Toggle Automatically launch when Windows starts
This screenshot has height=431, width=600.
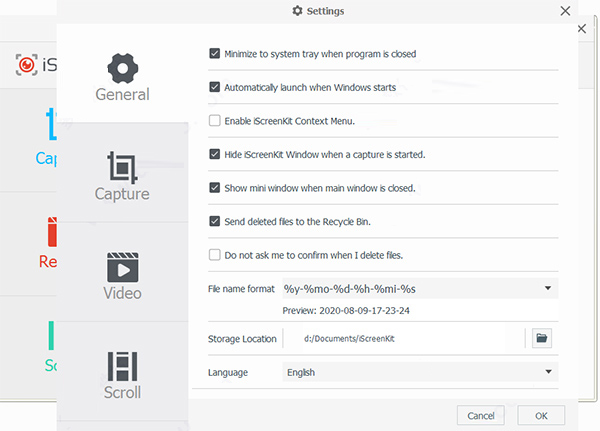[215, 87]
